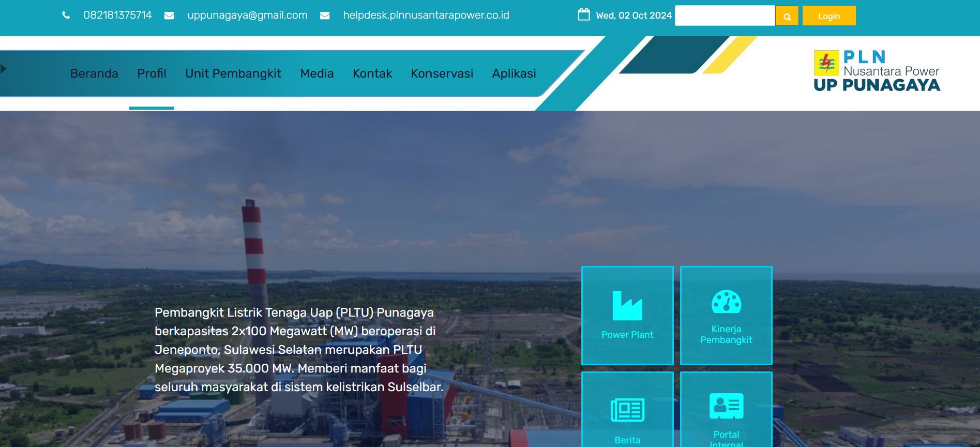Click the envelope icon beside helpdesk.plnnusantarapower.co.id
Screen dimensions: 980x447
coord(325,16)
